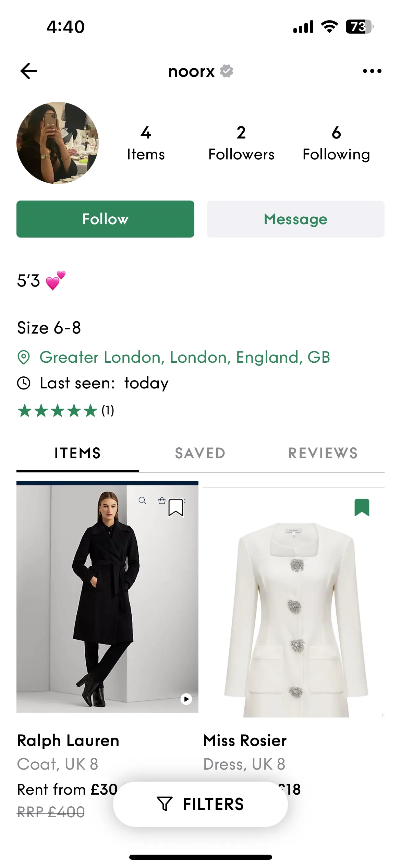
Task: Unsave the Miss Rosier dress bookmark
Action: [x=362, y=507]
